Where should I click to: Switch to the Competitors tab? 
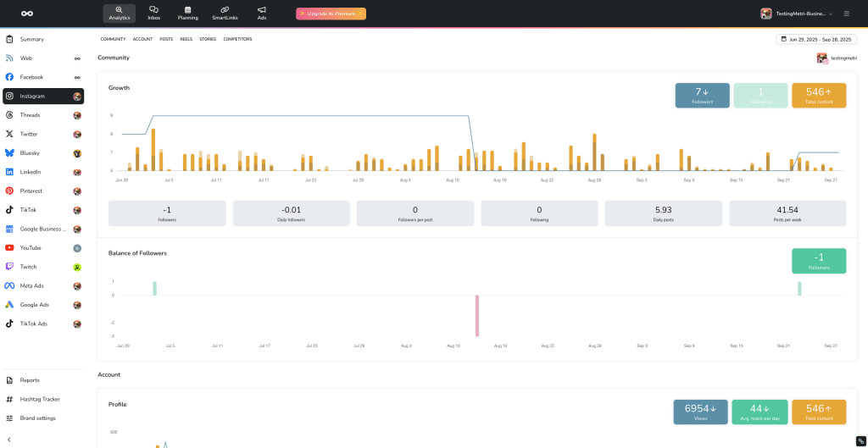[x=237, y=39]
